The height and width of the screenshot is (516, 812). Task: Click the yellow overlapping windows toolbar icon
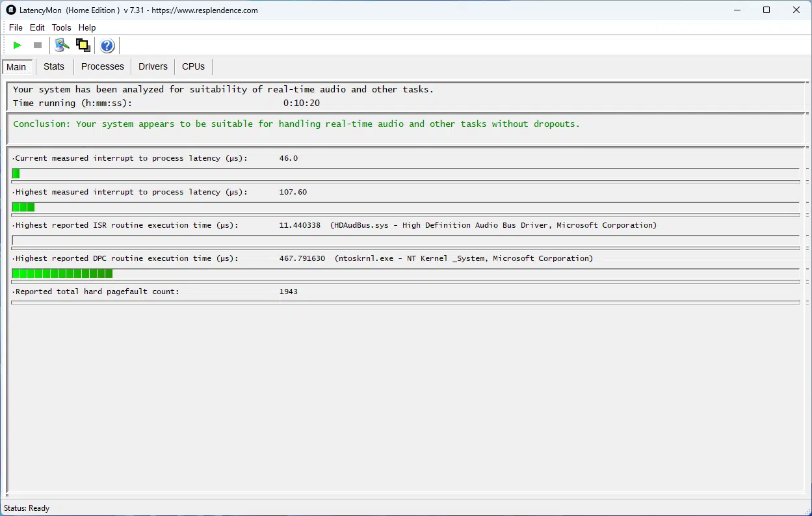tap(83, 46)
